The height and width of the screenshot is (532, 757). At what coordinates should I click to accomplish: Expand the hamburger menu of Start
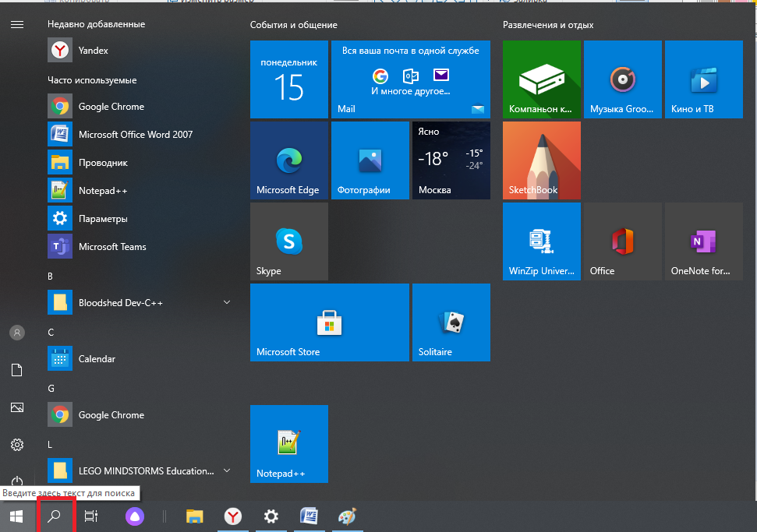point(17,25)
